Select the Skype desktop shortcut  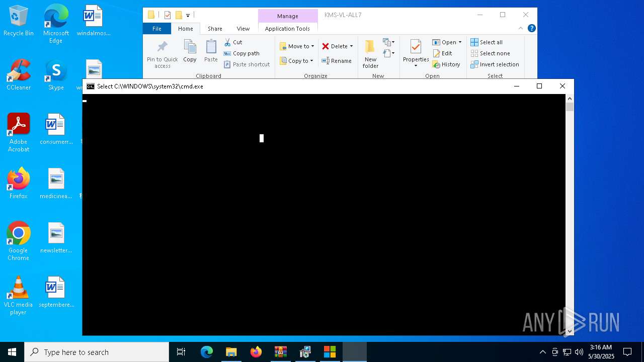(56, 75)
